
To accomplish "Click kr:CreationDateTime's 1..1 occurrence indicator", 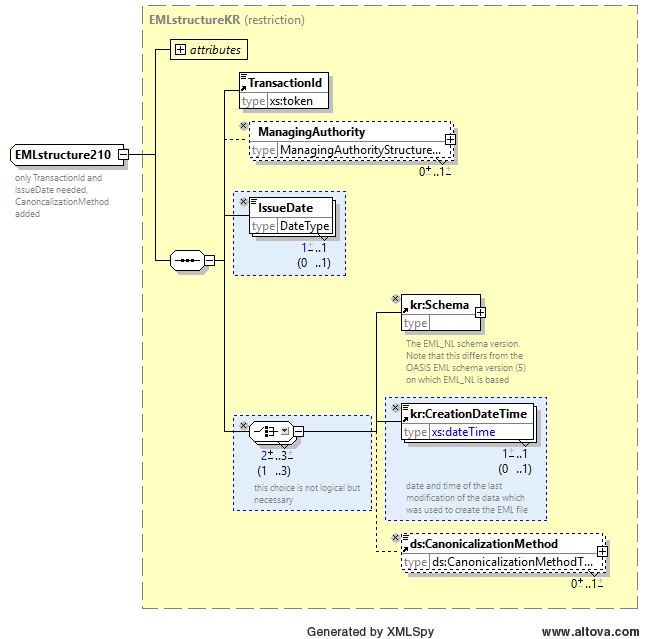I will coord(515,454).
